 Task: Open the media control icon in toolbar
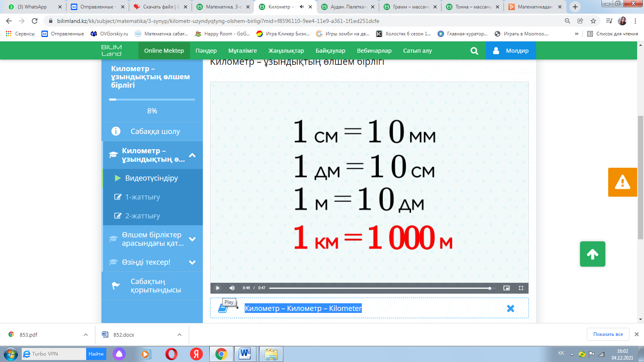click(x=609, y=21)
